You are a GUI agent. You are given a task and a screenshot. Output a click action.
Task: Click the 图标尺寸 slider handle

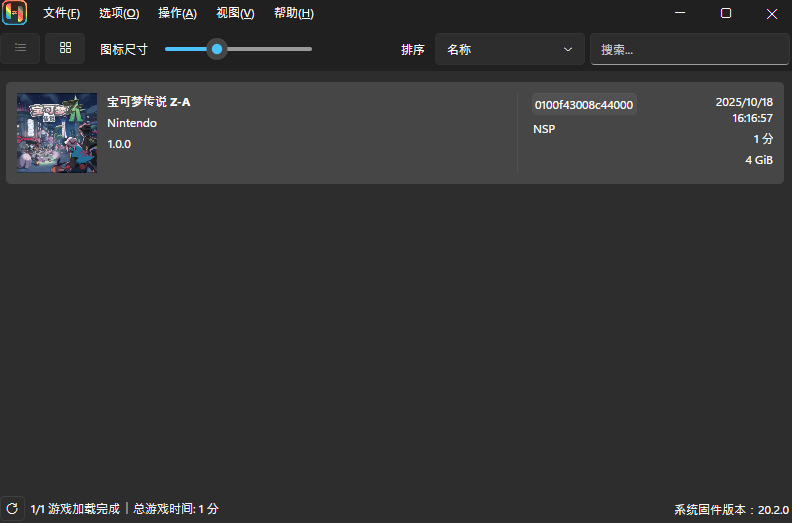pos(217,48)
